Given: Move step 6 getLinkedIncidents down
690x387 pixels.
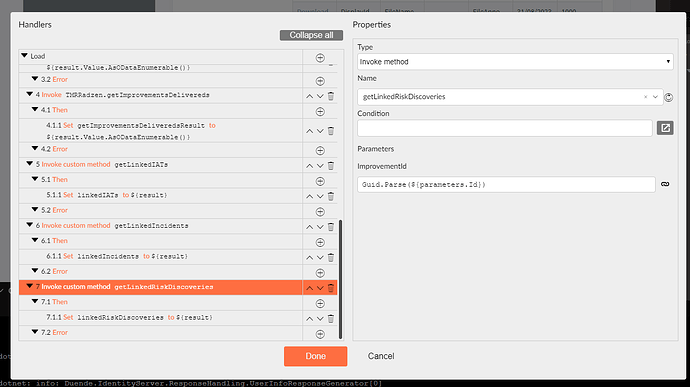Looking at the screenshot, I should coord(320,227).
